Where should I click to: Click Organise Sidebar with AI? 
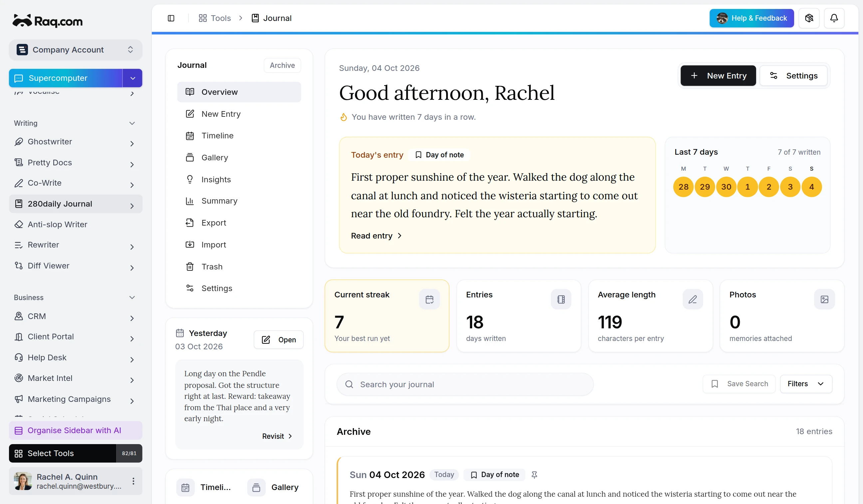75,430
